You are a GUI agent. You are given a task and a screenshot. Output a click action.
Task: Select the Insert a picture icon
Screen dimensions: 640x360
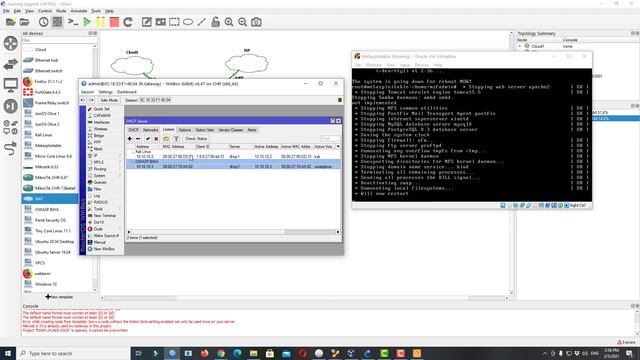[x=160, y=22]
